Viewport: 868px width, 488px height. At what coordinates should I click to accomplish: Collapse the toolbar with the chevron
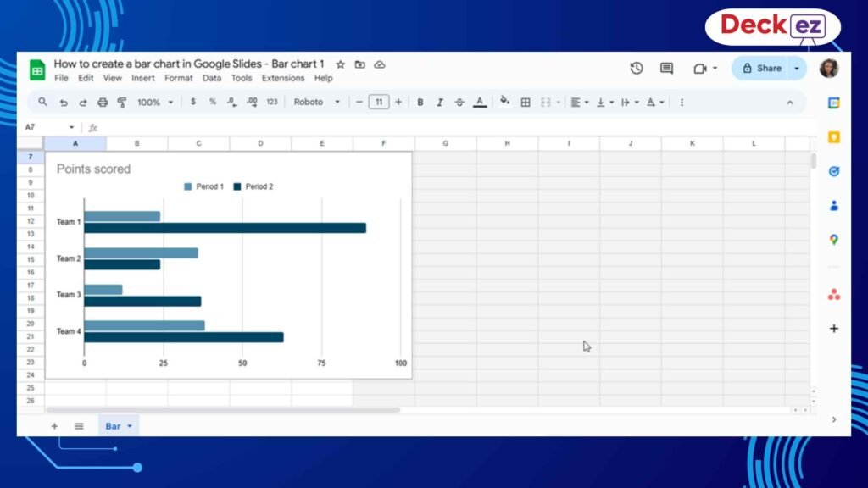(790, 102)
